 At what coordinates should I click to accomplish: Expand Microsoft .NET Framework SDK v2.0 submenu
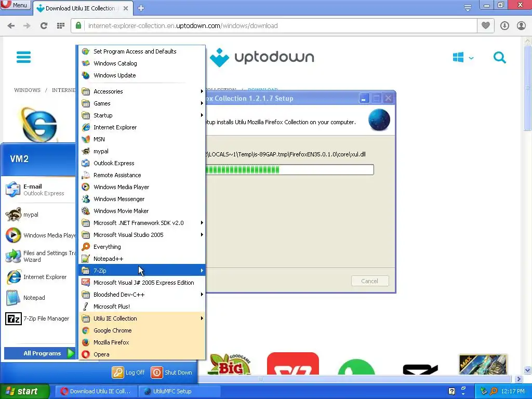pyautogui.click(x=142, y=223)
